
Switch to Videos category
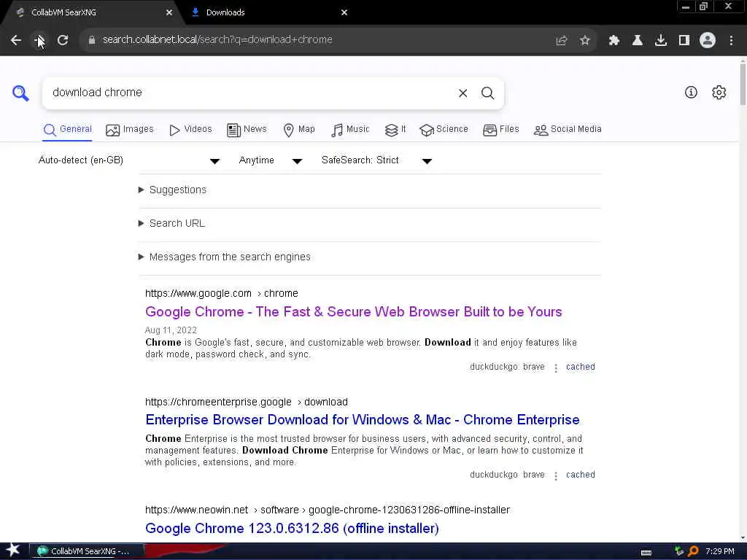(190, 130)
